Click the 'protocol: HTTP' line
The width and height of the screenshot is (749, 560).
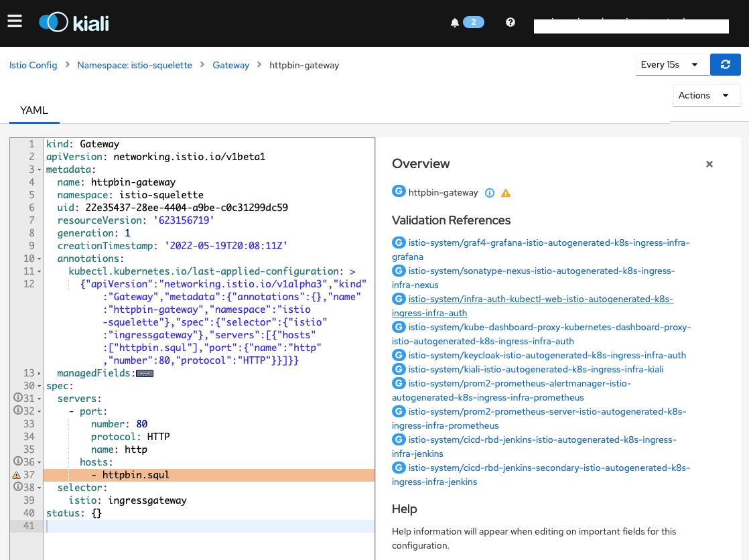pos(130,437)
